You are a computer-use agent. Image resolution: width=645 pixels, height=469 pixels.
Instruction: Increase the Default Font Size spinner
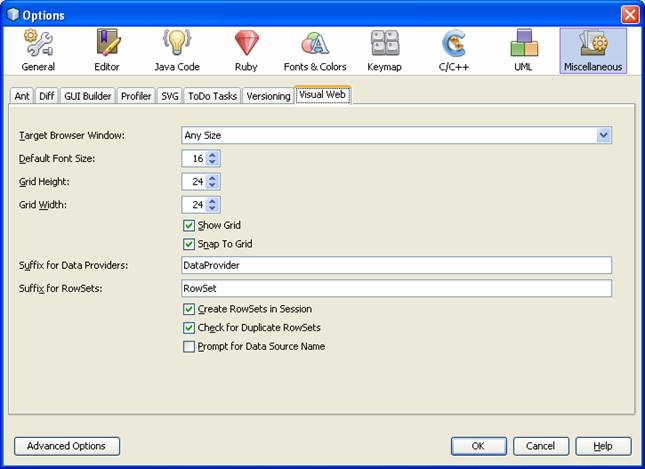[x=213, y=154]
